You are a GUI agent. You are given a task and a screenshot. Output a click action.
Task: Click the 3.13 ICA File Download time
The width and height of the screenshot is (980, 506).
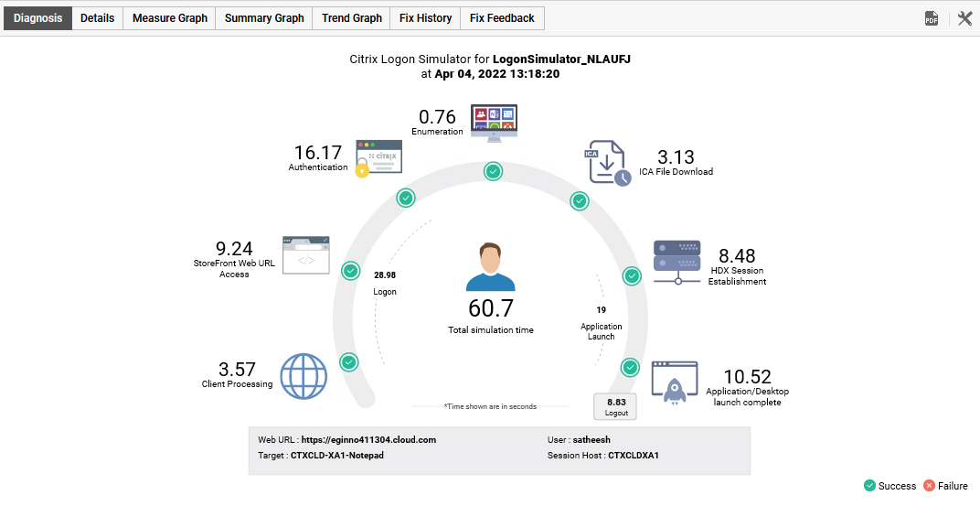coord(676,157)
